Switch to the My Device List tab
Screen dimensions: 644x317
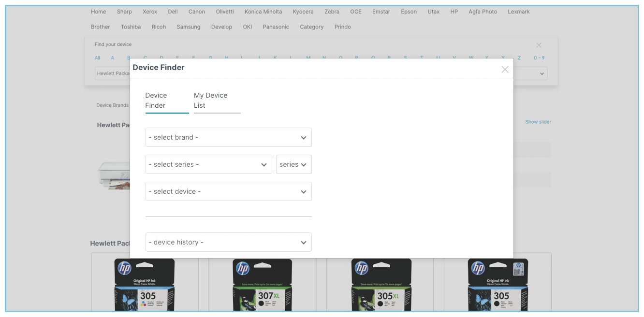tap(217, 101)
